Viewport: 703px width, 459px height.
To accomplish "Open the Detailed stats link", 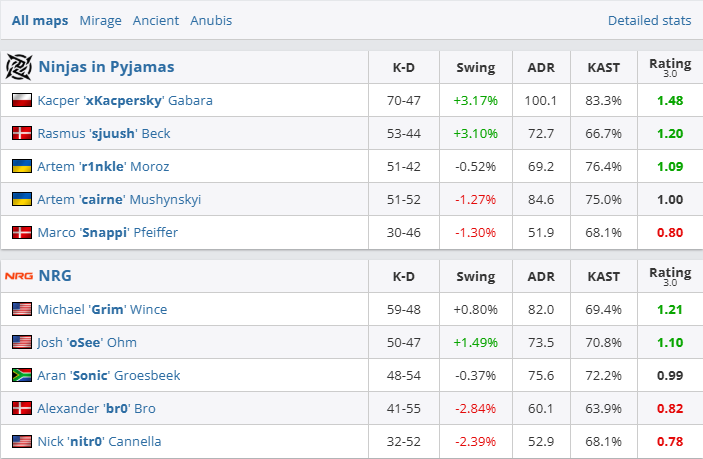I will (649, 20).
